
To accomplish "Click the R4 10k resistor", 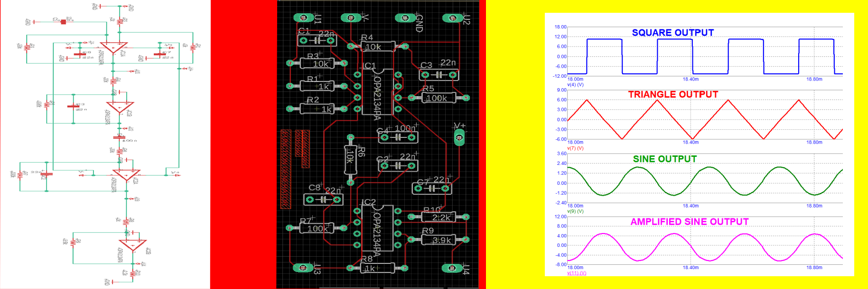I will click(377, 46).
